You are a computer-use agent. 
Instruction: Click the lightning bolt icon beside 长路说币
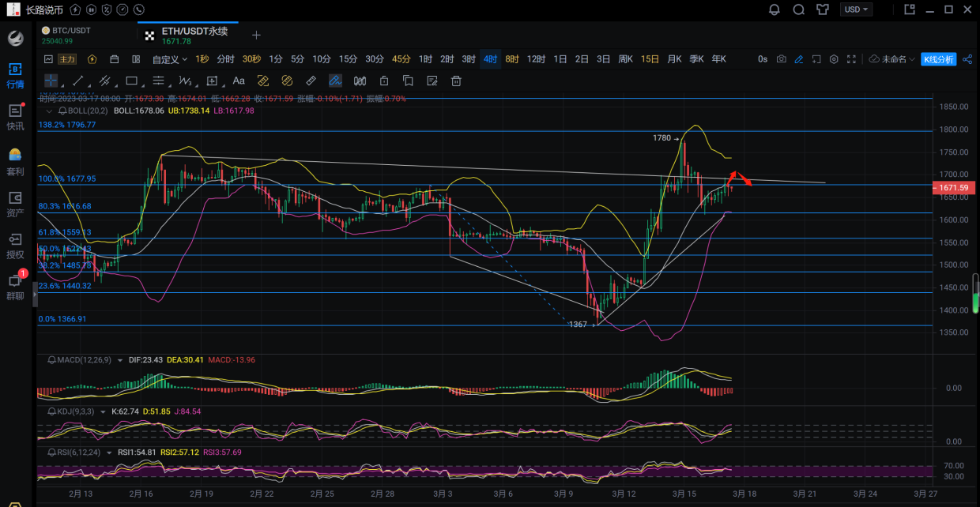75,10
